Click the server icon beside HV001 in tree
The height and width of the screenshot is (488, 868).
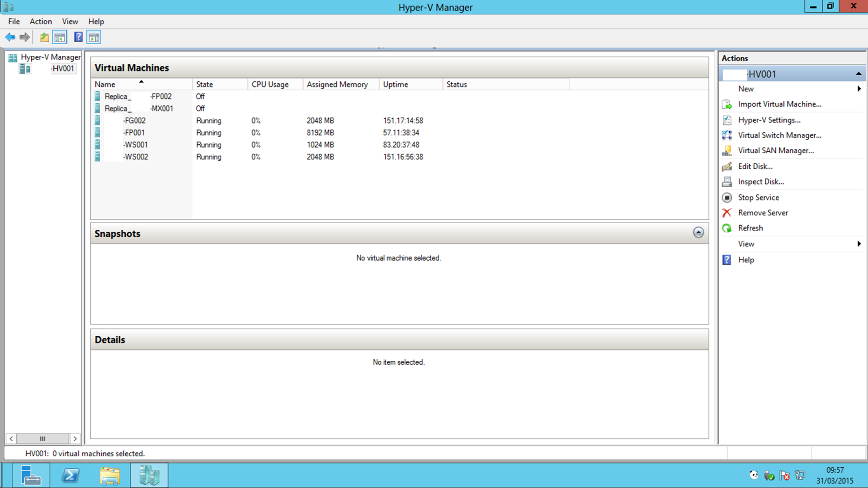(x=25, y=69)
